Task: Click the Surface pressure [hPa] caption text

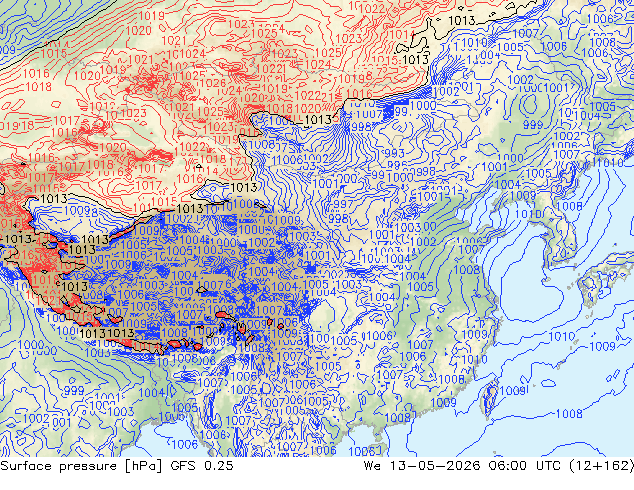Action: pyautogui.click(x=81, y=466)
